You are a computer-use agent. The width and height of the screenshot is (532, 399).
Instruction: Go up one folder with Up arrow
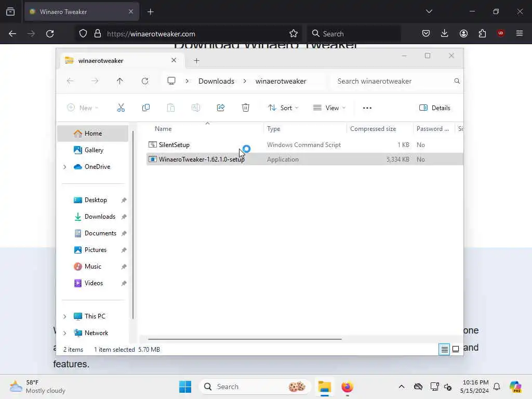[x=120, y=81]
